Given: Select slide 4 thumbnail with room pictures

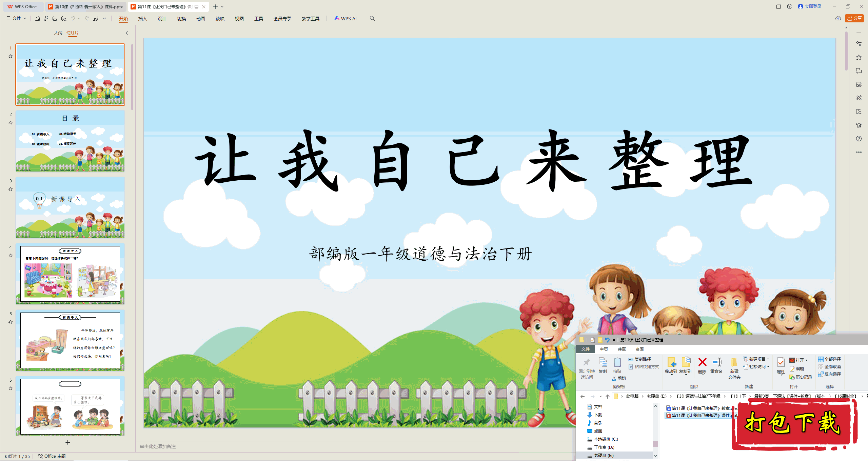Looking at the screenshot, I should point(70,274).
